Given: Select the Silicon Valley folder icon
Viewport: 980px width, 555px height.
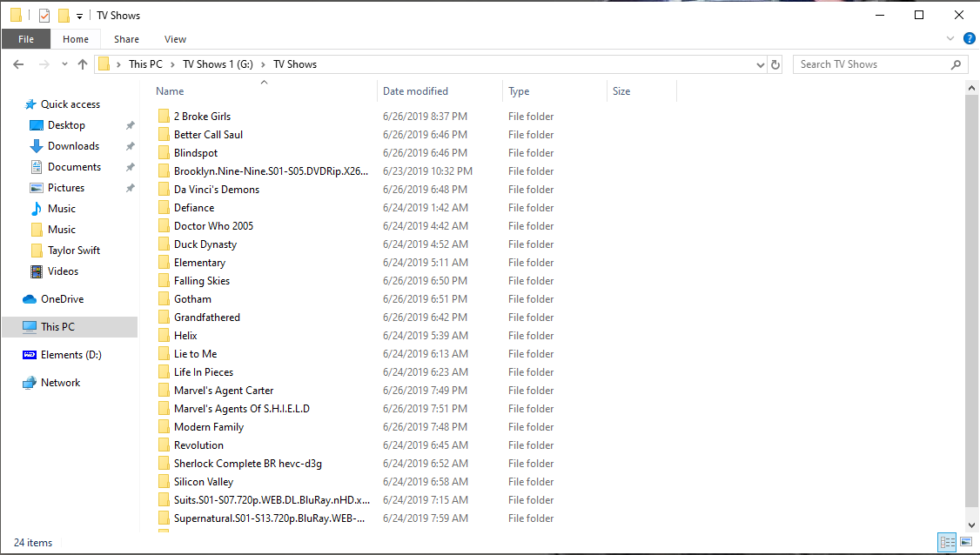Looking at the screenshot, I should (x=163, y=481).
